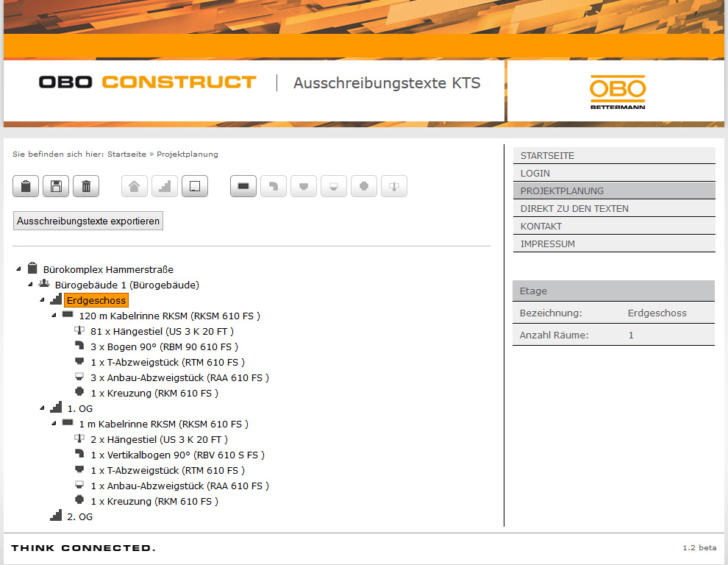Viewport: 728px width, 565px height.
Task: Click the Kabelrinne toolbar icon
Action: (x=243, y=186)
